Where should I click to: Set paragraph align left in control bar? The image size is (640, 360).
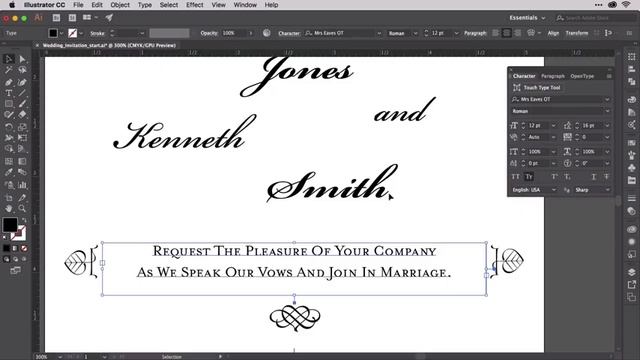coord(495,33)
